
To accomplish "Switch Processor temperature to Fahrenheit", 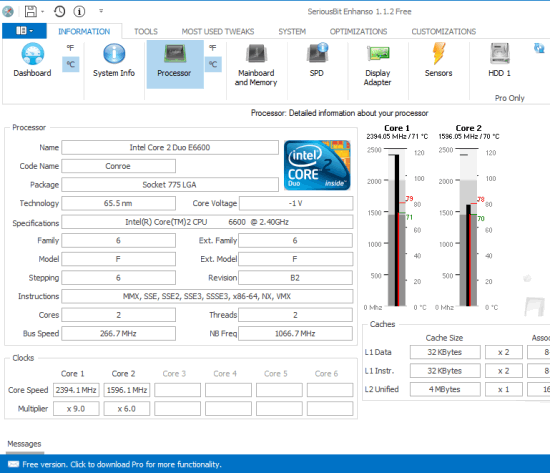I will coord(213,48).
